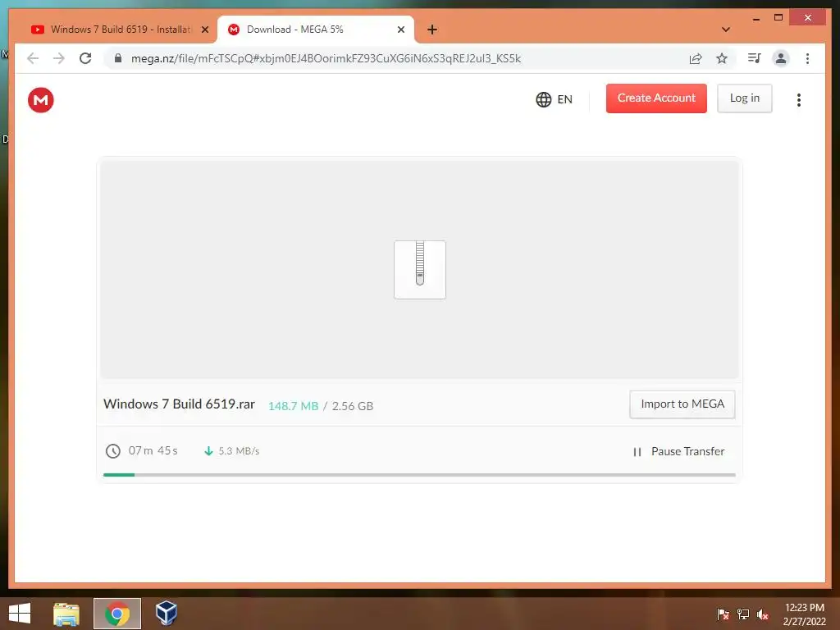This screenshot has height=630, width=840.
Task: Close the YouTube tab
Action: (204, 30)
